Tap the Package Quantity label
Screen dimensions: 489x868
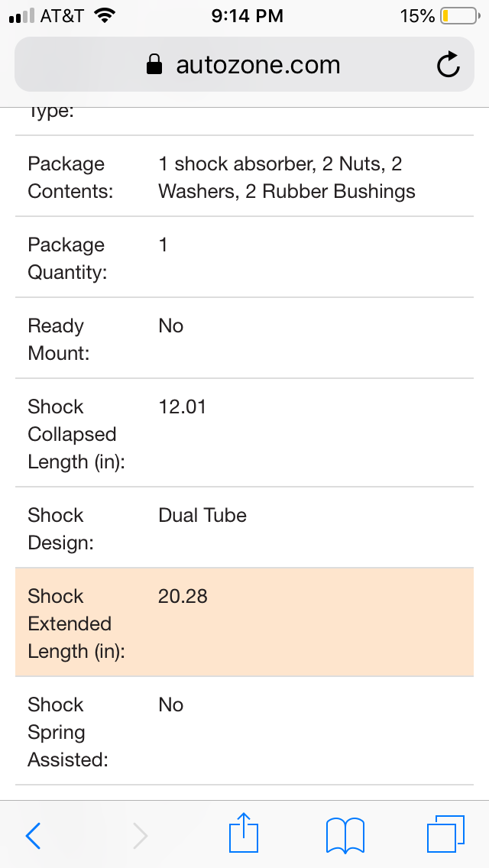pyautogui.click(x=67, y=258)
